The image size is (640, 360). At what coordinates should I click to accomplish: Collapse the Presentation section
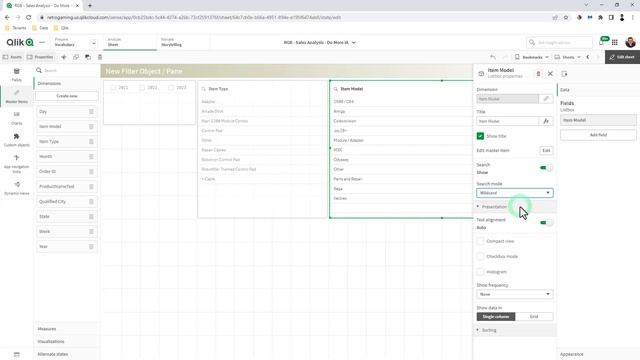point(515,207)
